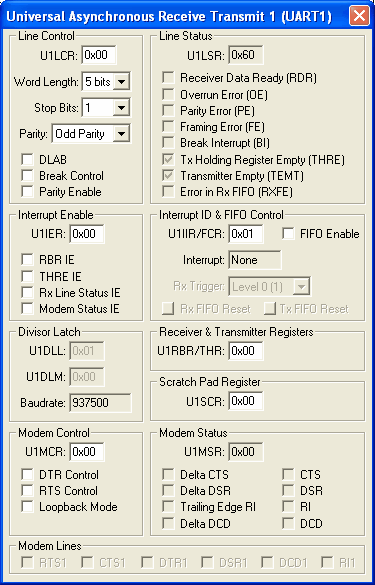Click the DCD1 modem line checkbox

267,562
